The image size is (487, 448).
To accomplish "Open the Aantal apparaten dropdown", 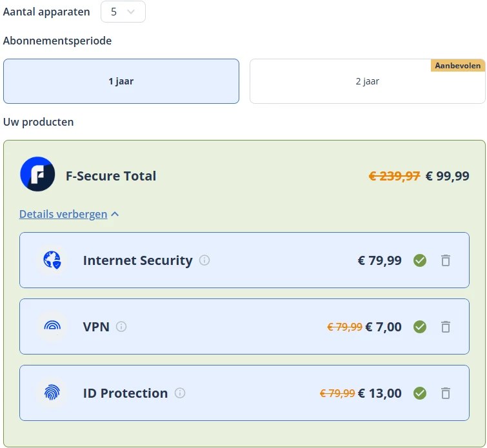I will (x=123, y=12).
